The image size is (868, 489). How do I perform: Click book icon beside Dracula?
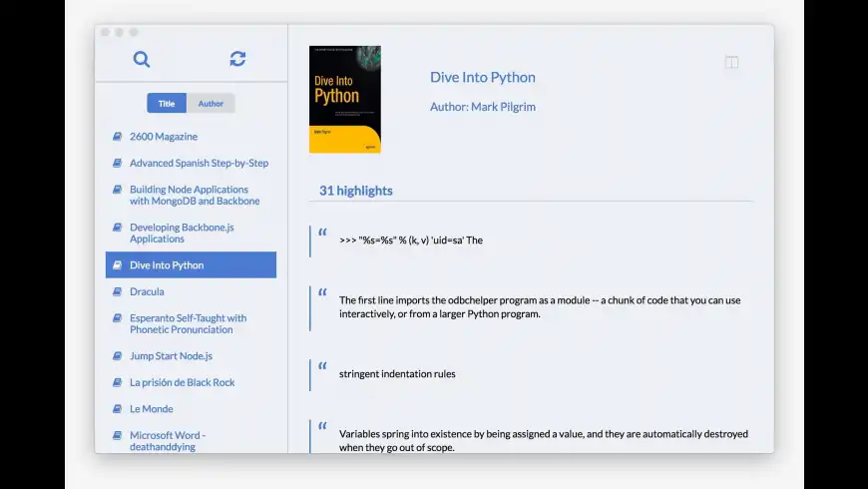click(x=117, y=291)
